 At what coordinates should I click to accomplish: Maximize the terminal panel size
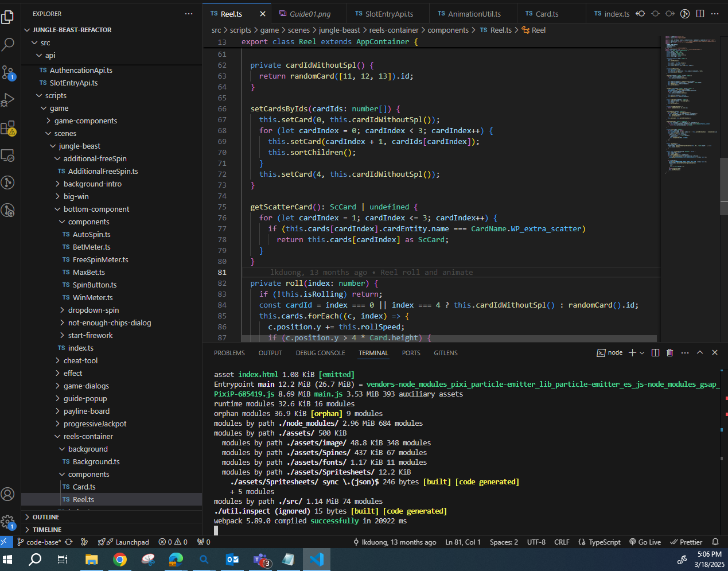(700, 353)
